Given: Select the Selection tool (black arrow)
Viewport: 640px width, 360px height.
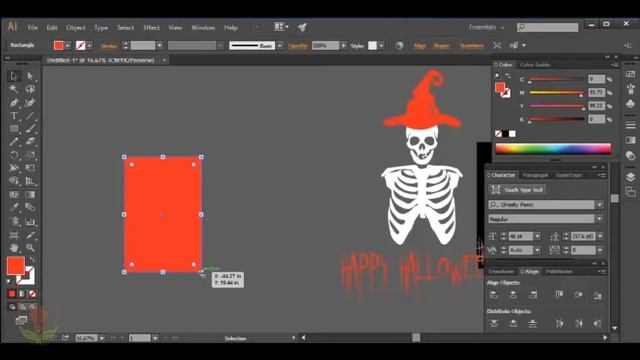Looking at the screenshot, I should coord(14,76).
